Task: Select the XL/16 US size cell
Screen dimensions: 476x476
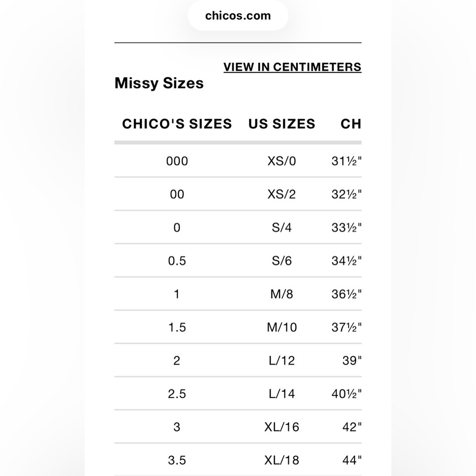Action: pos(282,427)
